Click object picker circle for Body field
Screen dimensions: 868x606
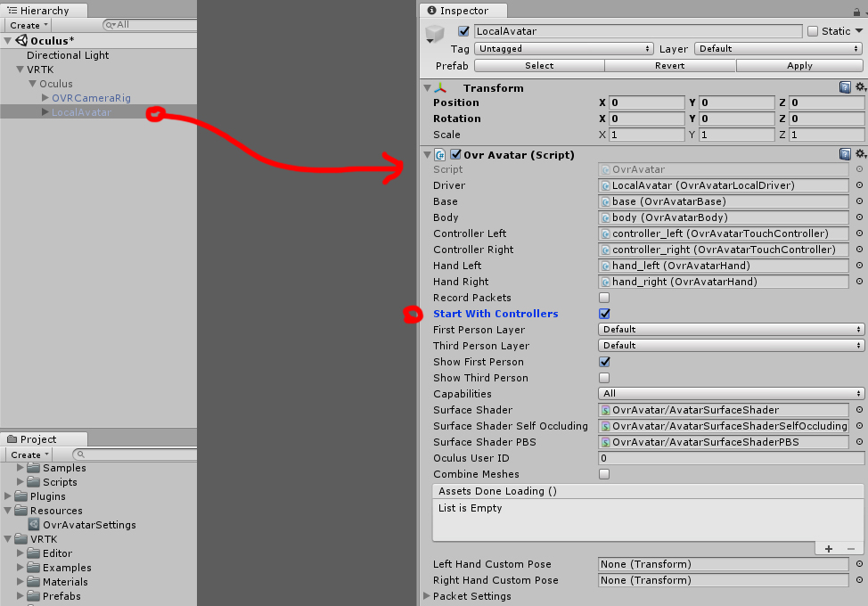(859, 217)
